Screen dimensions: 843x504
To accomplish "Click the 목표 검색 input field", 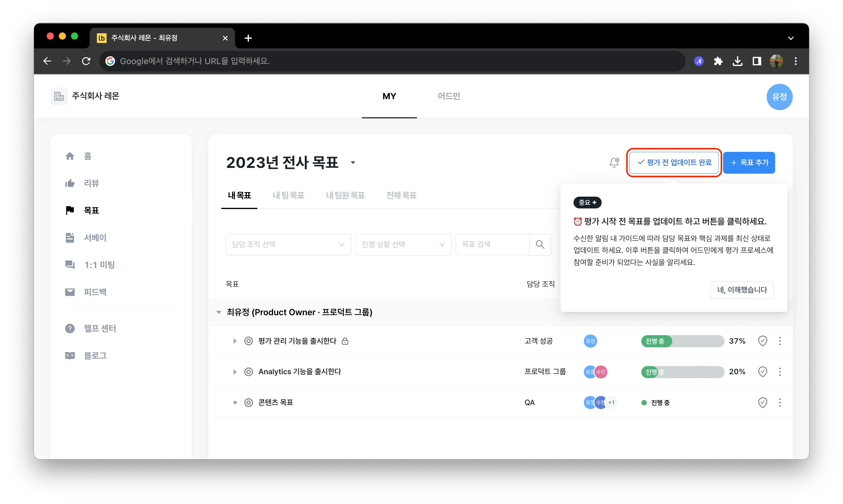I will [492, 244].
